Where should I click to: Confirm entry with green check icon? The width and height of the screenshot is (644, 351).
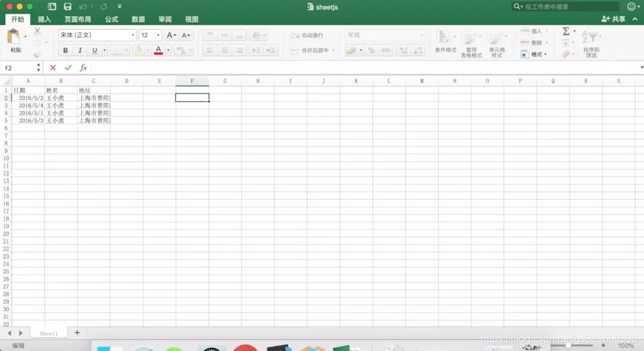tap(68, 68)
